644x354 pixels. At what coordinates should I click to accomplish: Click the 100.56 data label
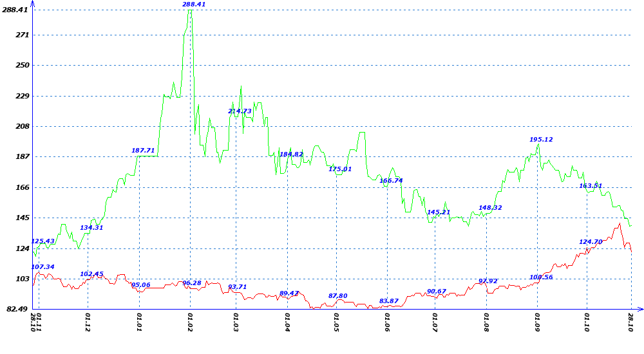tap(541, 277)
